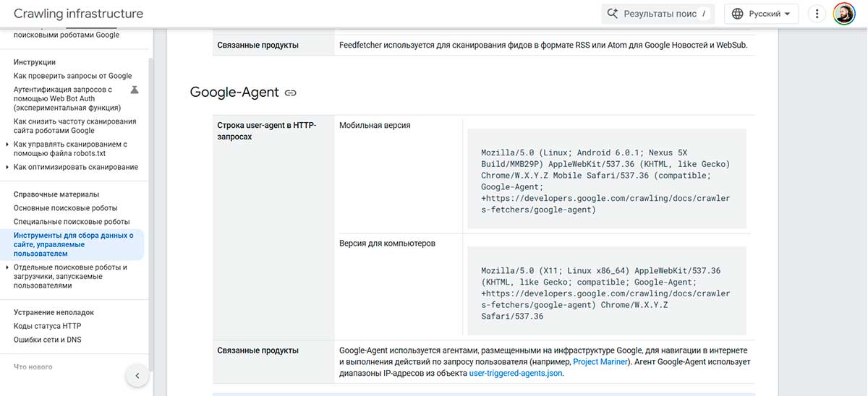Open the user-triggered-agents.json link
Screen dimensions: 868x396
(515, 374)
